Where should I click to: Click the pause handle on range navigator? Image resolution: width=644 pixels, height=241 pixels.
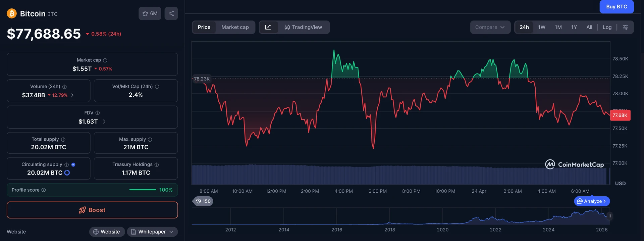point(609,216)
